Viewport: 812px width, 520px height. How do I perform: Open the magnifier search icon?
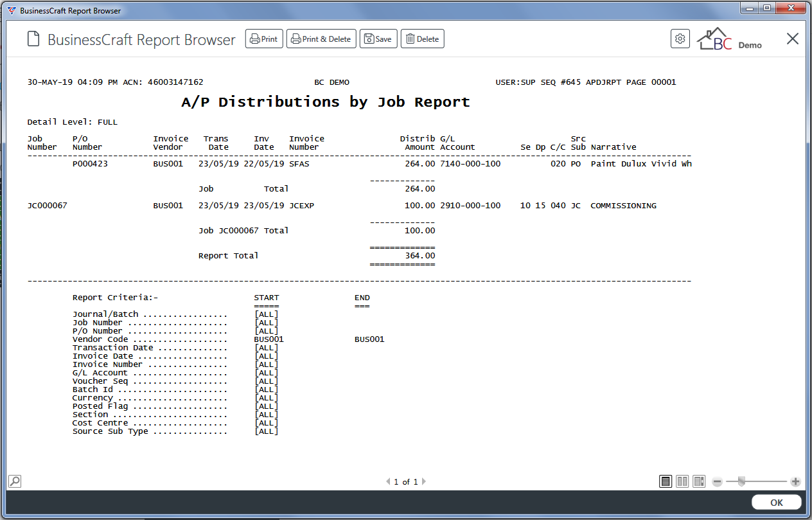click(15, 481)
